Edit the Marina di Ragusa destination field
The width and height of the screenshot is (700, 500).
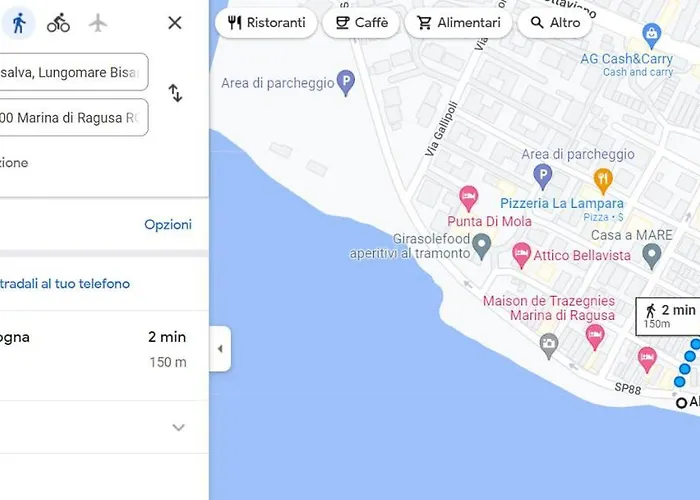click(73, 117)
